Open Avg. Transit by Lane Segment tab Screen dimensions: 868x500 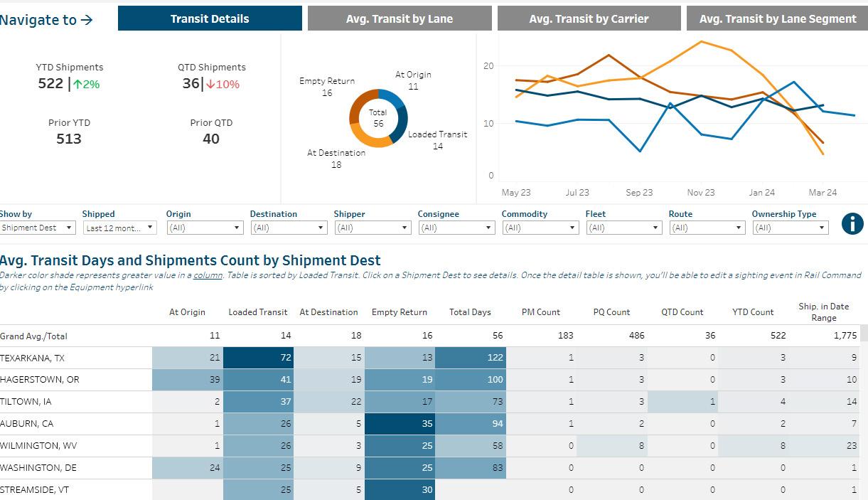pyautogui.click(x=777, y=18)
